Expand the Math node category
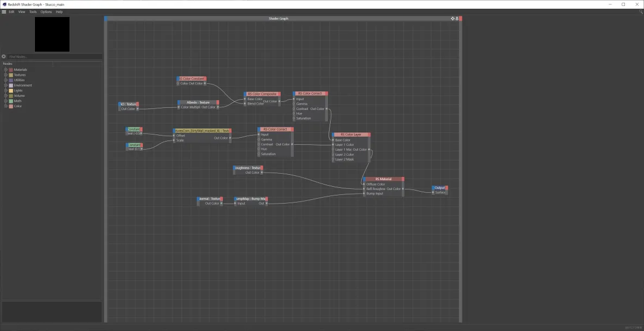 [6, 101]
